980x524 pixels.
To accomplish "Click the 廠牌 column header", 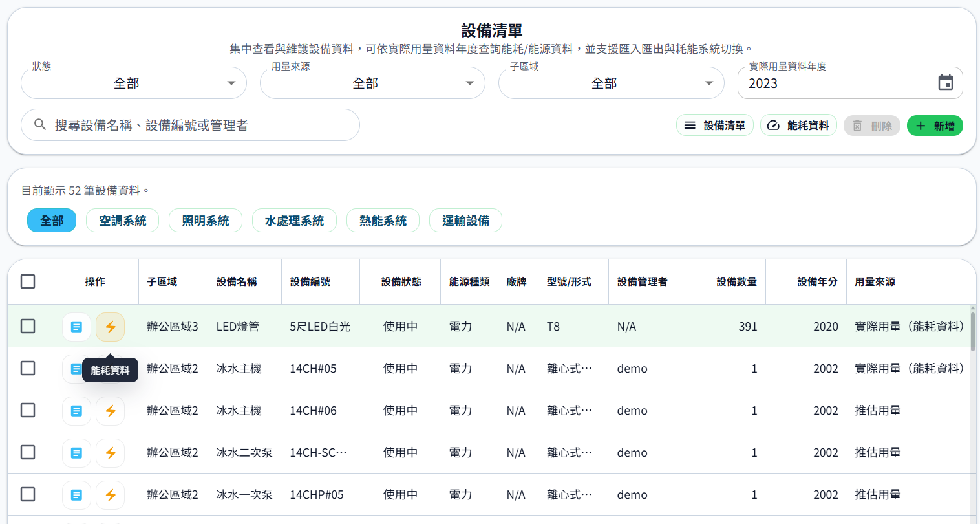I will (517, 281).
